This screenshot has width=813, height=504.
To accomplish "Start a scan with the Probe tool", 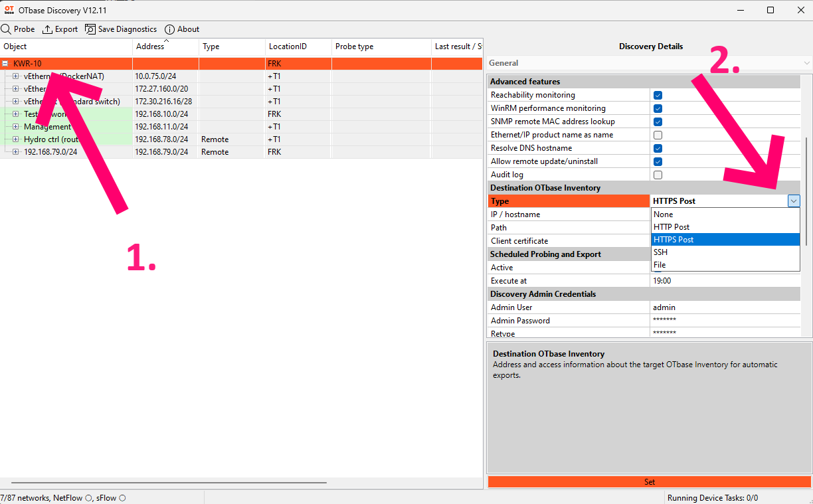I will pos(18,29).
